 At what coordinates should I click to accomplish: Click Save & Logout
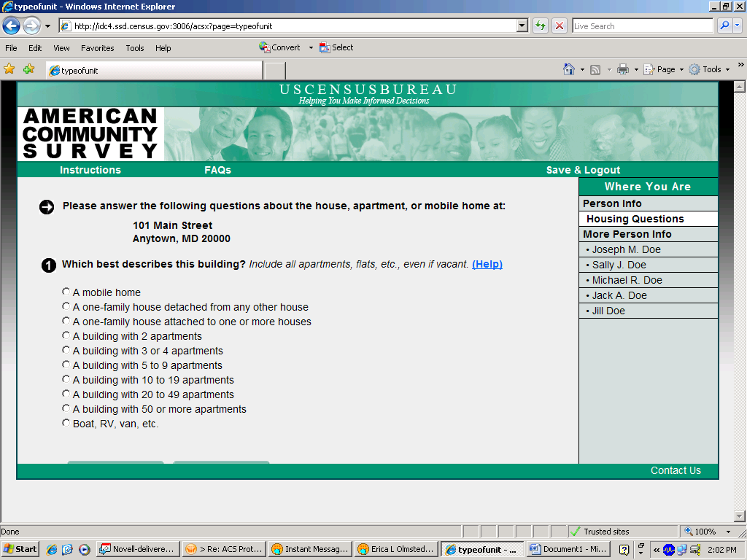[x=583, y=170]
